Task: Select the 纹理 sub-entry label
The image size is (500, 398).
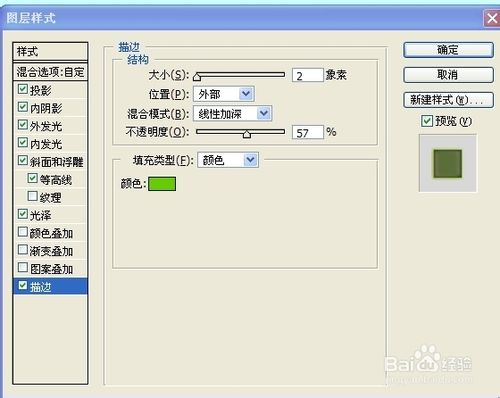Action: [x=50, y=198]
